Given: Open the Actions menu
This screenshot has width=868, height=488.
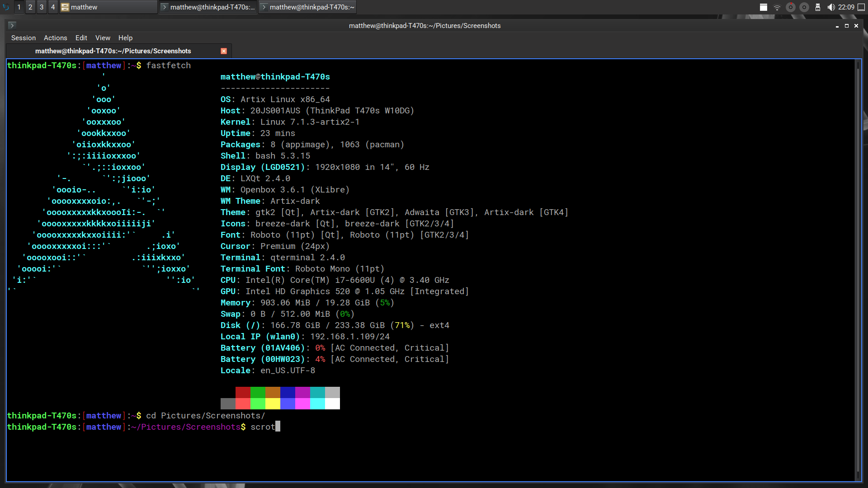Looking at the screenshot, I should click(56, 38).
